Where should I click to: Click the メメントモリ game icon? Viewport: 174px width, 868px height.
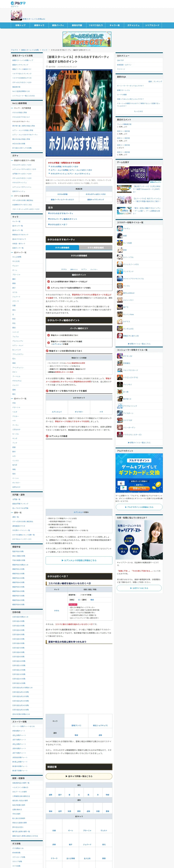(x=120, y=300)
